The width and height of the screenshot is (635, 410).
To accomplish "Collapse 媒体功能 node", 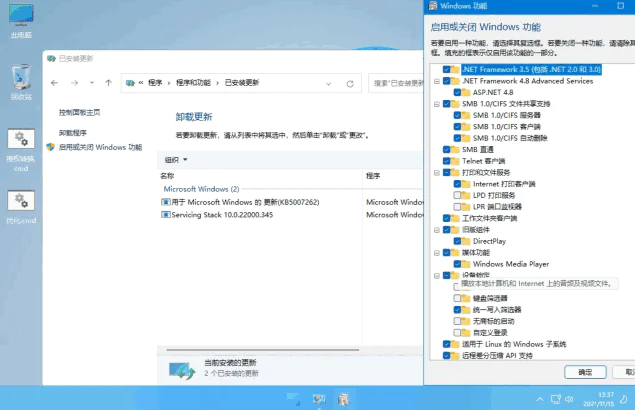I will click(437, 253).
